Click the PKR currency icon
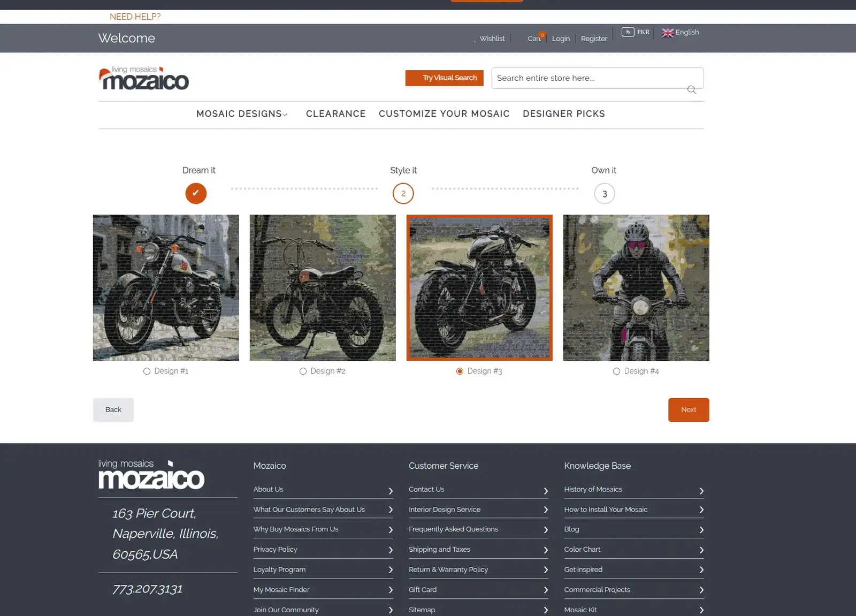856x616 pixels. coord(628,32)
